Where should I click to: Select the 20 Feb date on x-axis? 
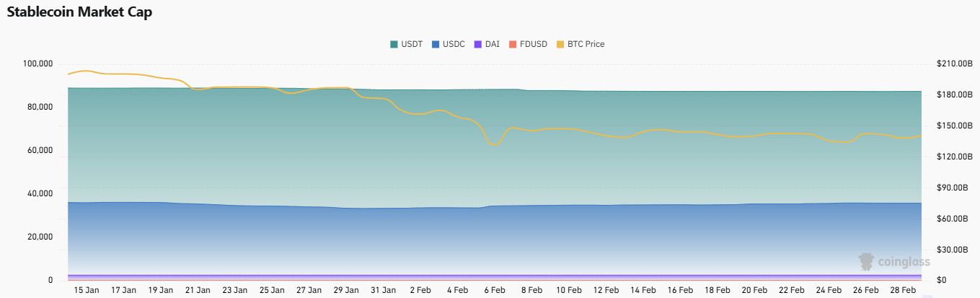click(x=755, y=290)
